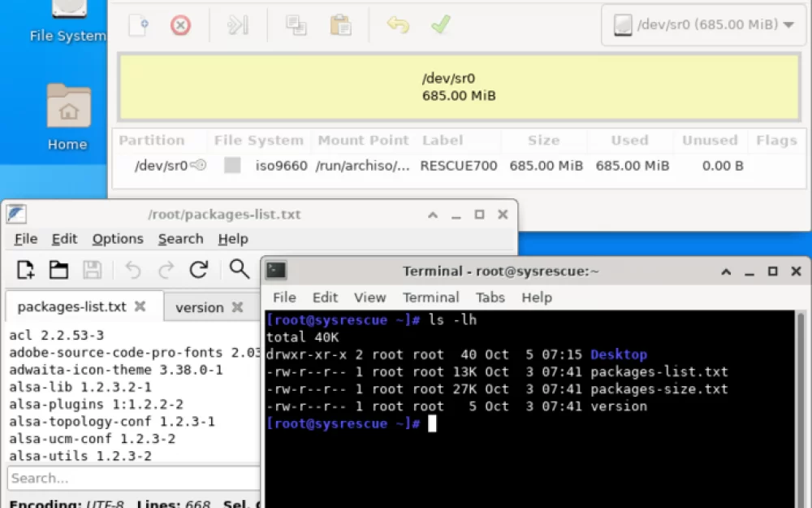Create a new document in the editor
The height and width of the screenshot is (508, 812).
[x=24, y=270]
